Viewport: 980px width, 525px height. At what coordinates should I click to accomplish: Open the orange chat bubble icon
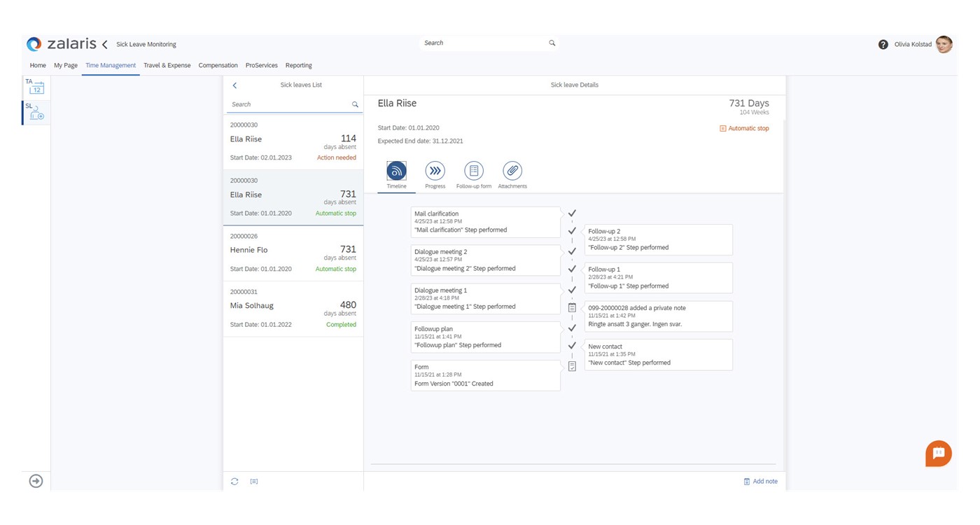point(939,454)
